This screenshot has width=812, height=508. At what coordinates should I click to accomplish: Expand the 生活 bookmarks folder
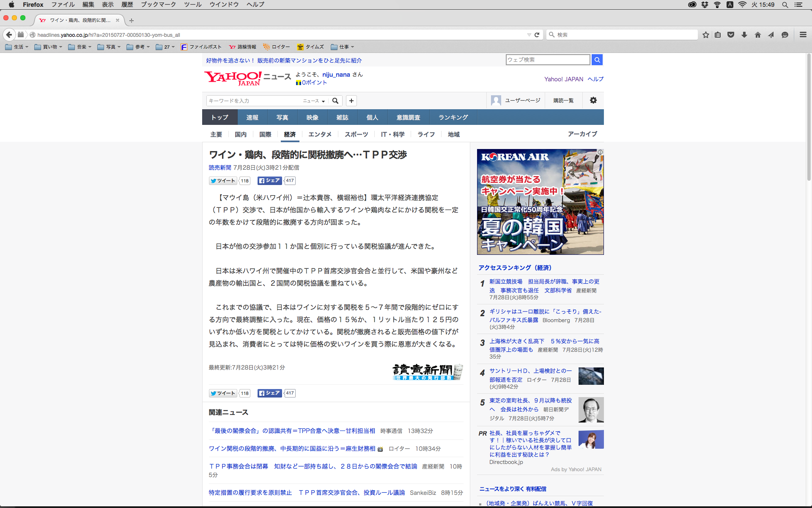[17, 47]
